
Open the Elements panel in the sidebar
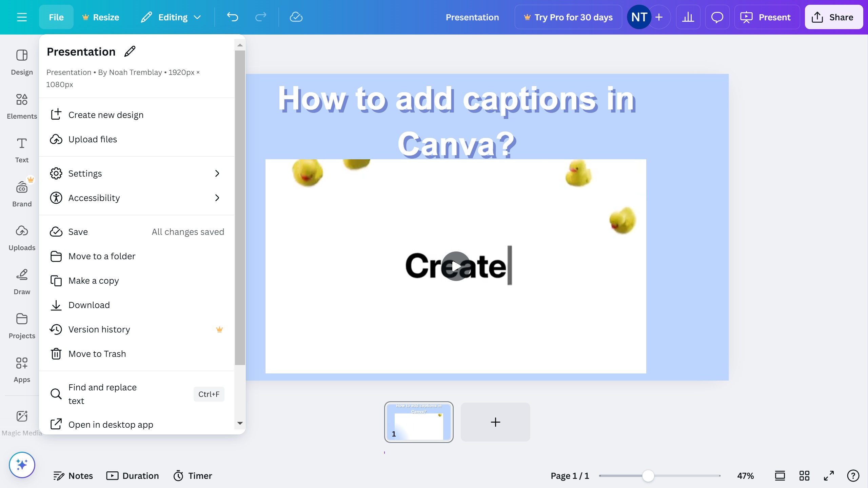click(x=22, y=106)
